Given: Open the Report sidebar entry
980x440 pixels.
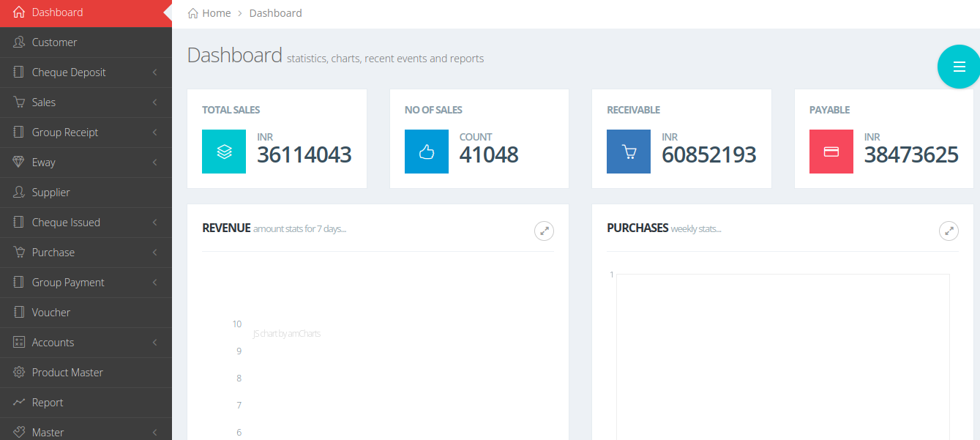Looking at the screenshot, I should pos(48,403).
